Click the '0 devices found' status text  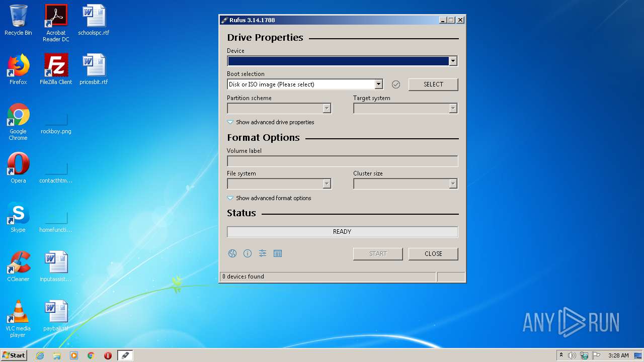click(243, 277)
